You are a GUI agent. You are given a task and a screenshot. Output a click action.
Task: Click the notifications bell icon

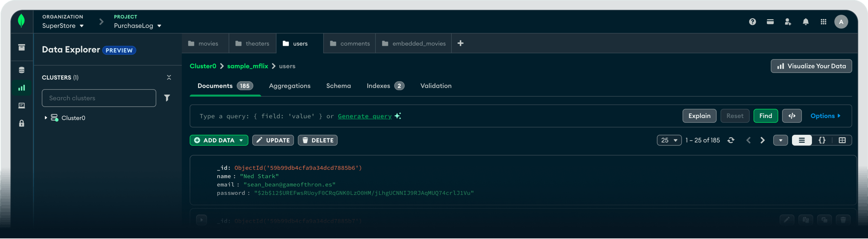tap(805, 22)
